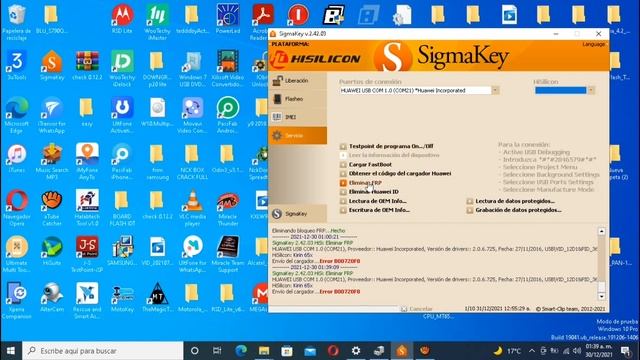Select the Ultimate Multi Tool desktop icon

tap(17, 254)
